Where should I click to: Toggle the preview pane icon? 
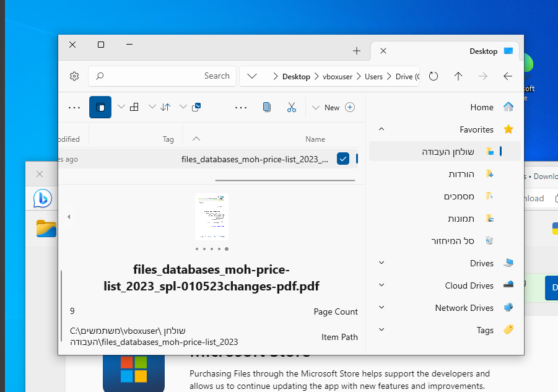point(100,107)
